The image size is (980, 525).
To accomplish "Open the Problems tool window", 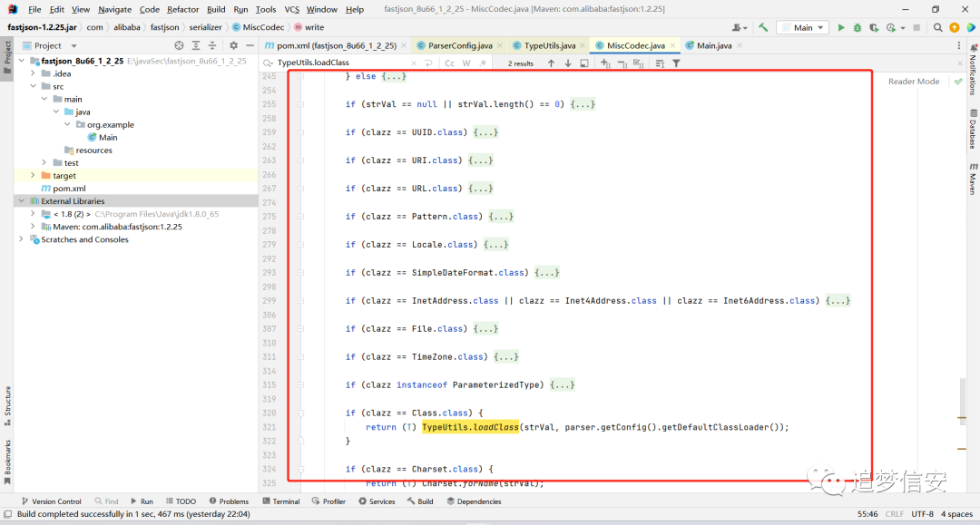I will click(229, 501).
